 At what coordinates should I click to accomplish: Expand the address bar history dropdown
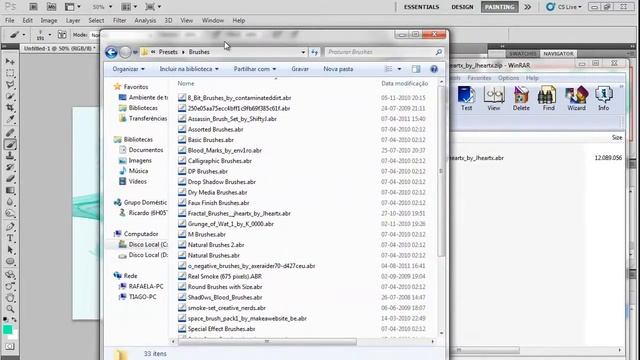(303, 52)
